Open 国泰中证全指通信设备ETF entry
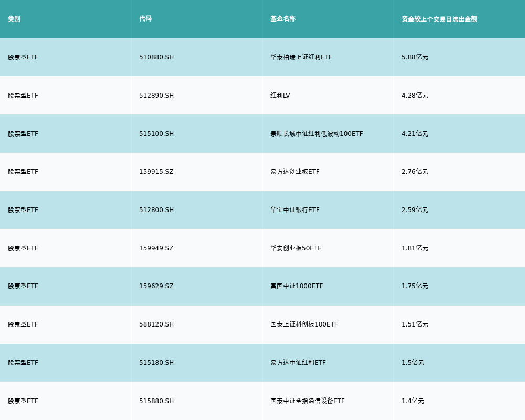Viewport: 525px width, 420px height. (x=308, y=401)
